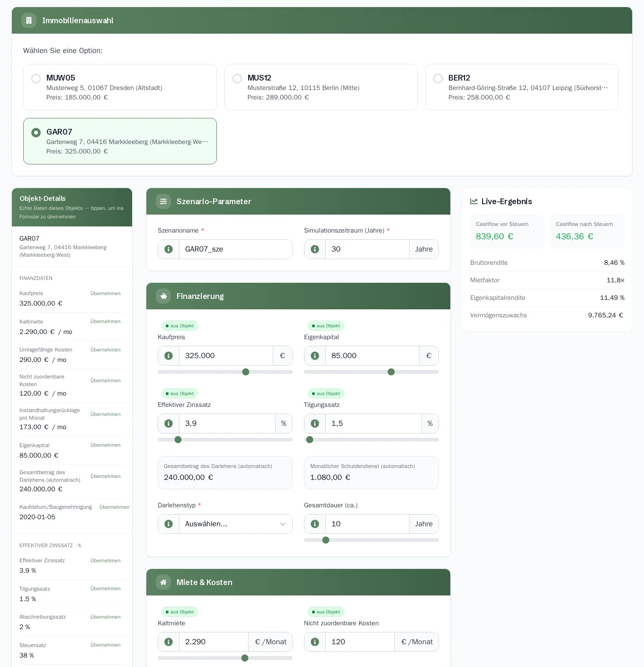Click info icon of Gesamtdauer input

pos(315,524)
